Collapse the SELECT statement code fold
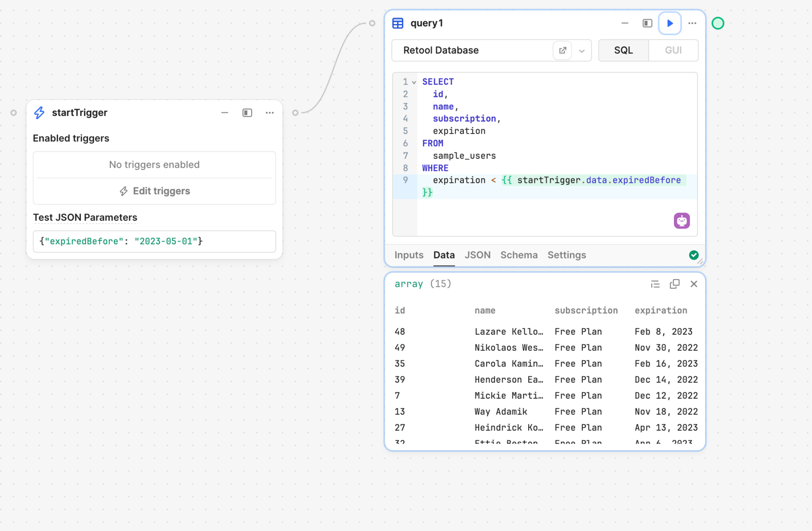This screenshot has height=531, width=812. pos(414,82)
